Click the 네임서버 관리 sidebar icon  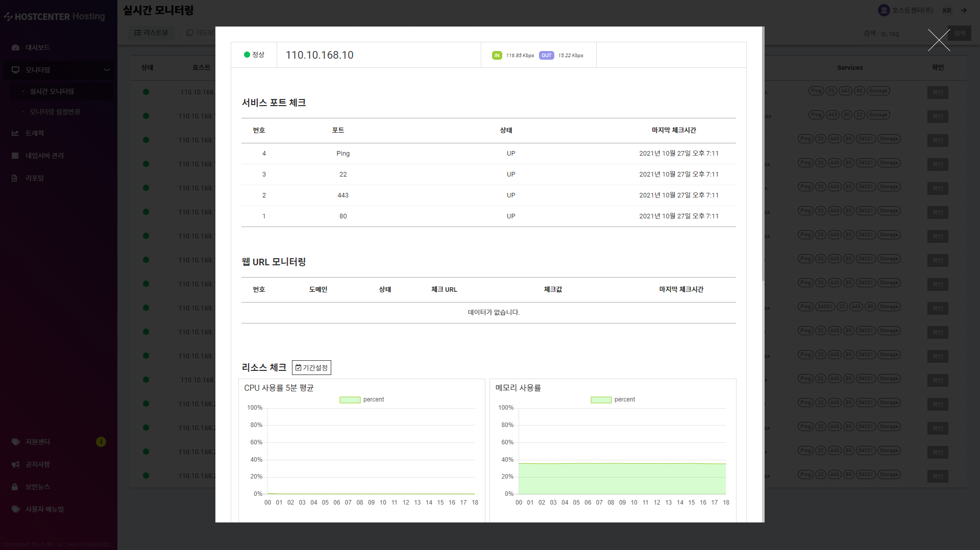15,156
